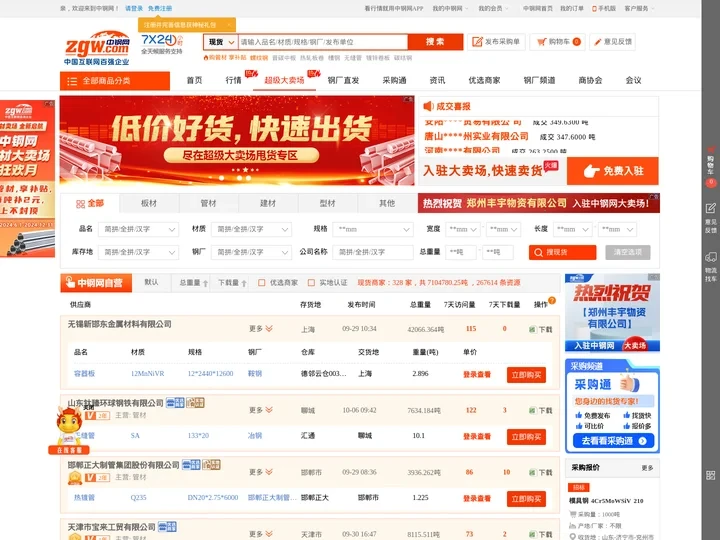Click 去看看采购通 button

click(x=613, y=441)
